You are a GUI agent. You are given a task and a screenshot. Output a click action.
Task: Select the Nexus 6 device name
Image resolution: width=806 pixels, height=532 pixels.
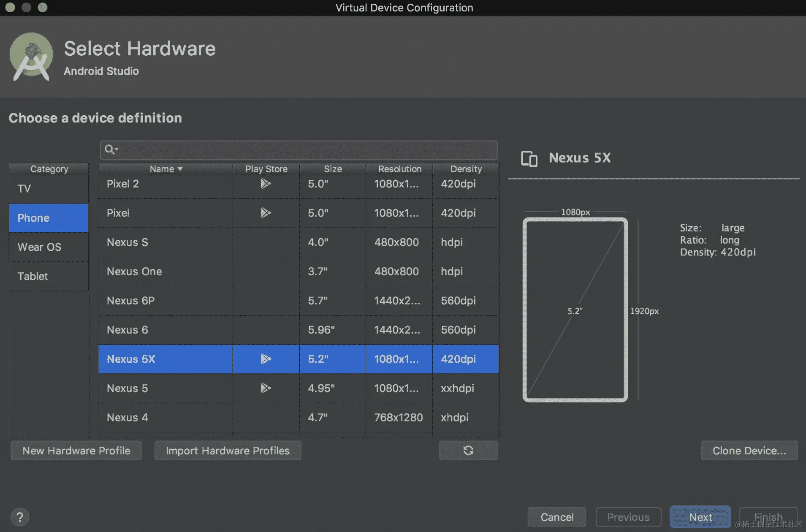click(128, 330)
